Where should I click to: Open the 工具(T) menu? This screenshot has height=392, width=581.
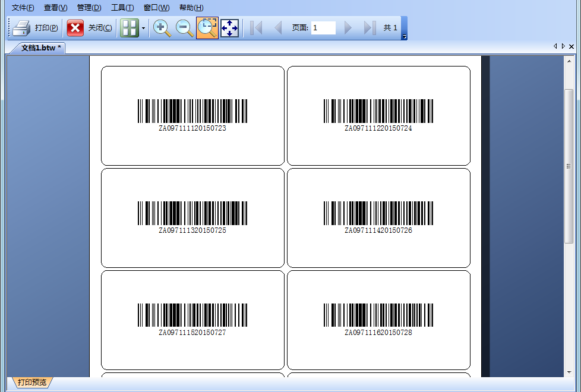click(122, 7)
